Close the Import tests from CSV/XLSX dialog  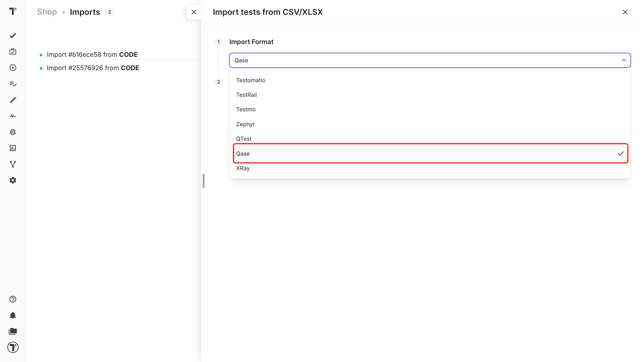(x=625, y=12)
